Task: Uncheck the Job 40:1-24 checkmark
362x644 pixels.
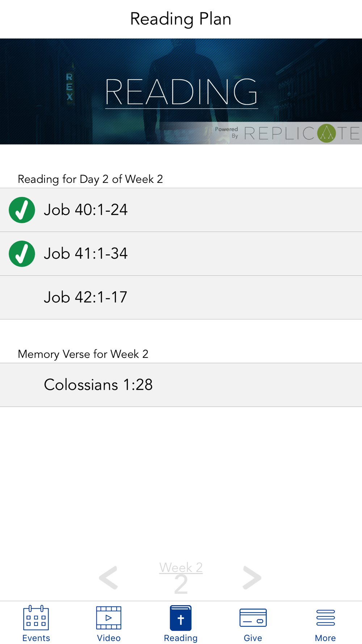Action: pos(22,210)
